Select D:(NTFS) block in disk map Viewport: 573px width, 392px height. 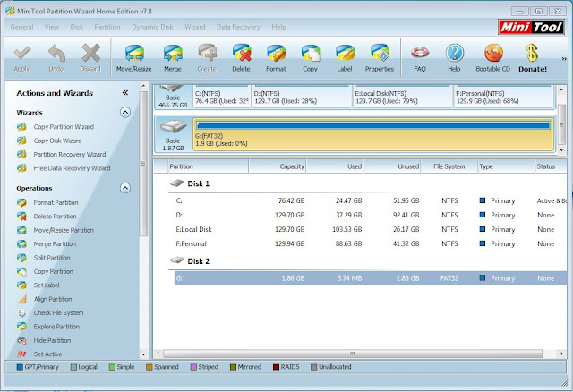pyautogui.click(x=302, y=97)
